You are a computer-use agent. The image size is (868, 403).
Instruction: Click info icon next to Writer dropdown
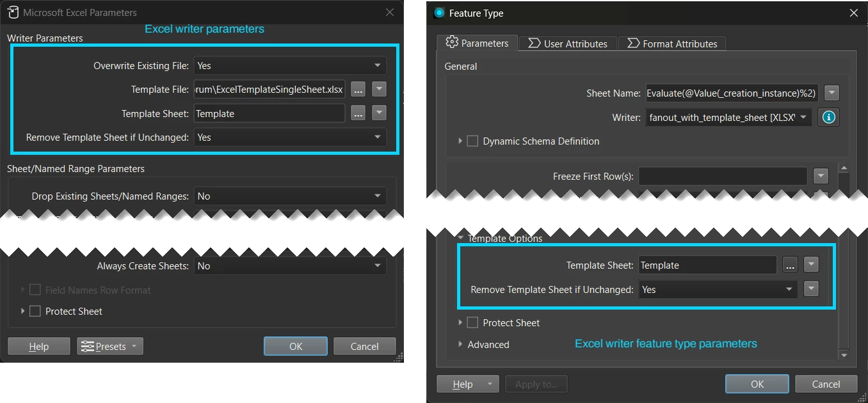tap(830, 117)
